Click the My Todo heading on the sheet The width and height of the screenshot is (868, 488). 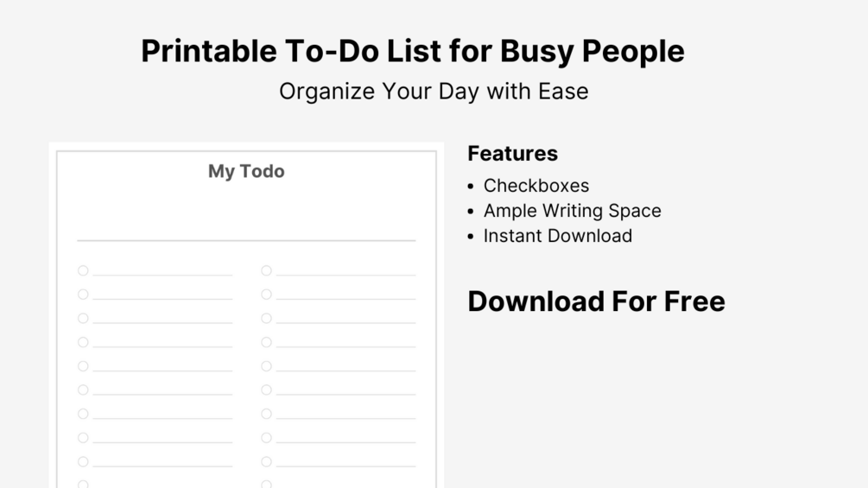click(246, 171)
